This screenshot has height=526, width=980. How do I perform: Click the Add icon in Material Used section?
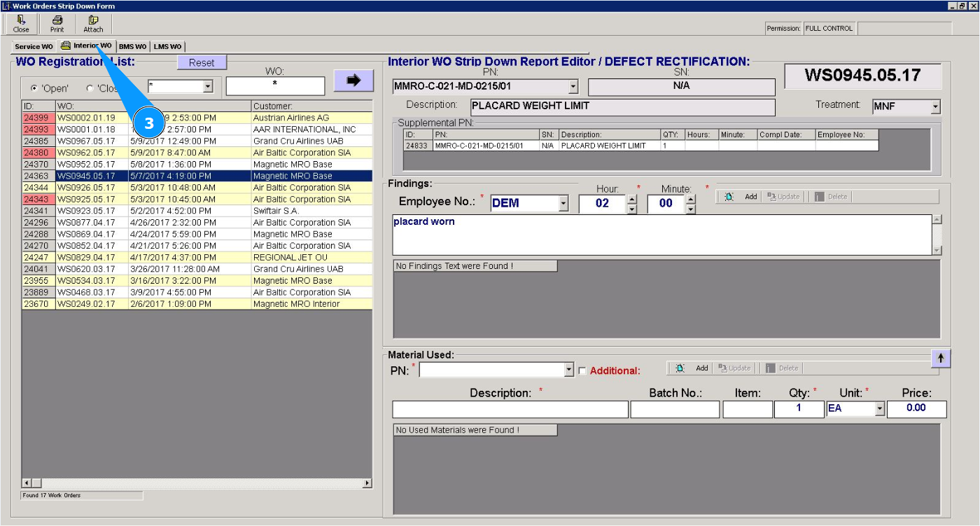(680, 368)
